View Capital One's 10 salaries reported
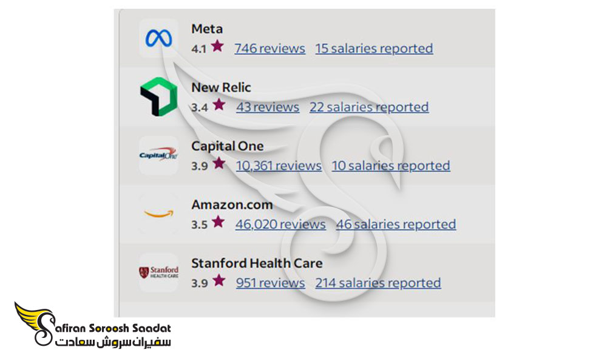This screenshot has height=364, width=607. [391, 166]
